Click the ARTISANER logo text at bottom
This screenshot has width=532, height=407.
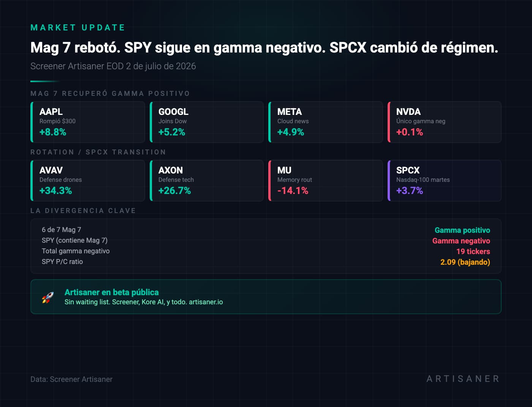click(463, 379)
